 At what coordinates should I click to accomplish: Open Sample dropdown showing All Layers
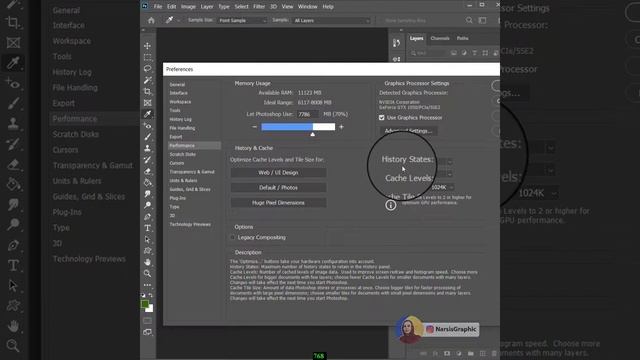(x=331, y=20)
